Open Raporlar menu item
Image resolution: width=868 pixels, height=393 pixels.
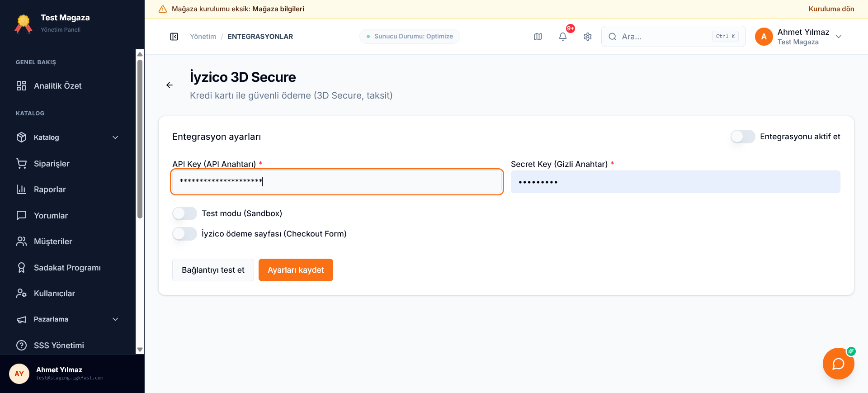point(69,189)
